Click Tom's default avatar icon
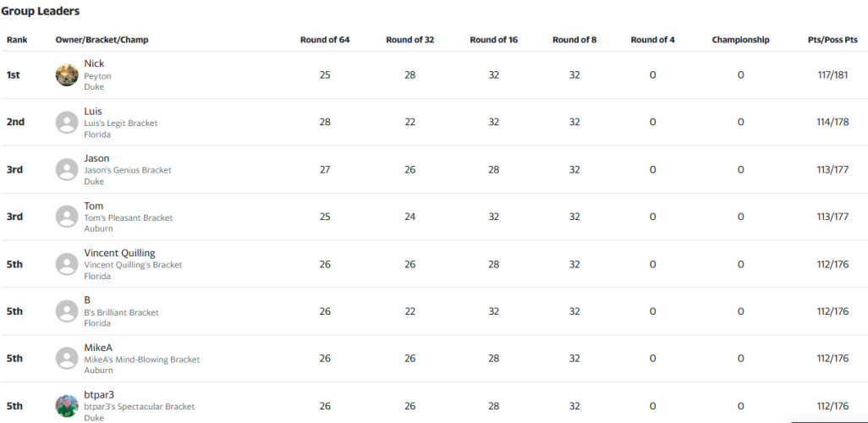Screen dimensions: 868x423 (x=67, y=217)
